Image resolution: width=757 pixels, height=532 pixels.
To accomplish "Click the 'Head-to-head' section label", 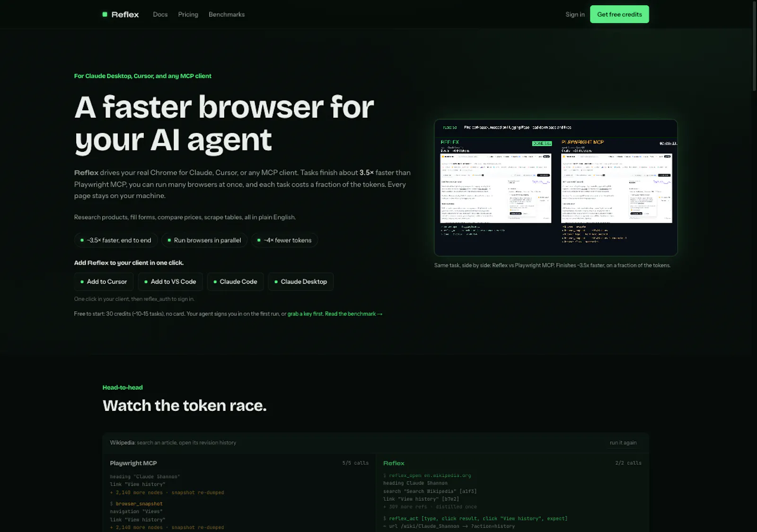I will click(x=123, y=388).
